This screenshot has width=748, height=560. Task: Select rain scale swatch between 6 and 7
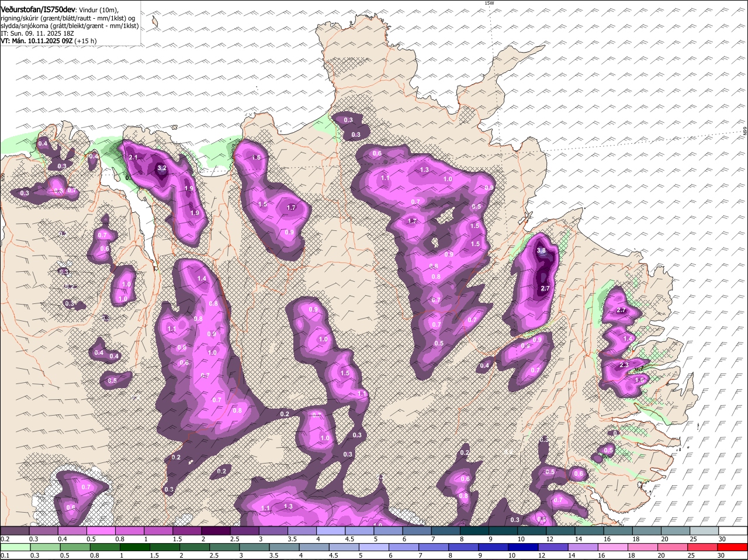(x=405, y=547)
